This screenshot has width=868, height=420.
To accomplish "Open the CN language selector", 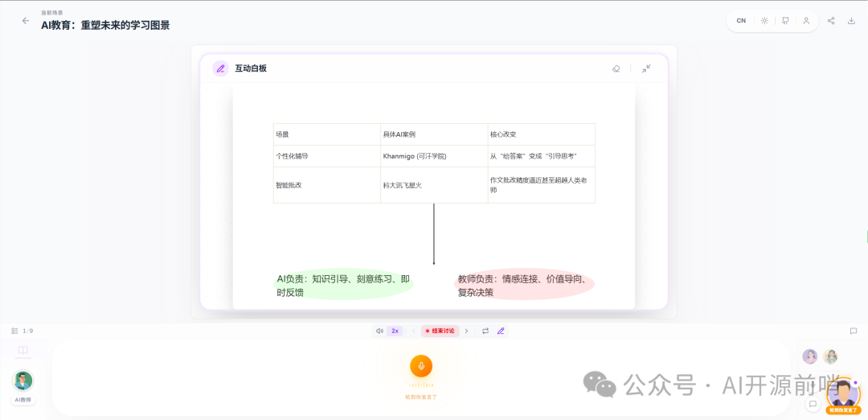I will click(741, 21).
